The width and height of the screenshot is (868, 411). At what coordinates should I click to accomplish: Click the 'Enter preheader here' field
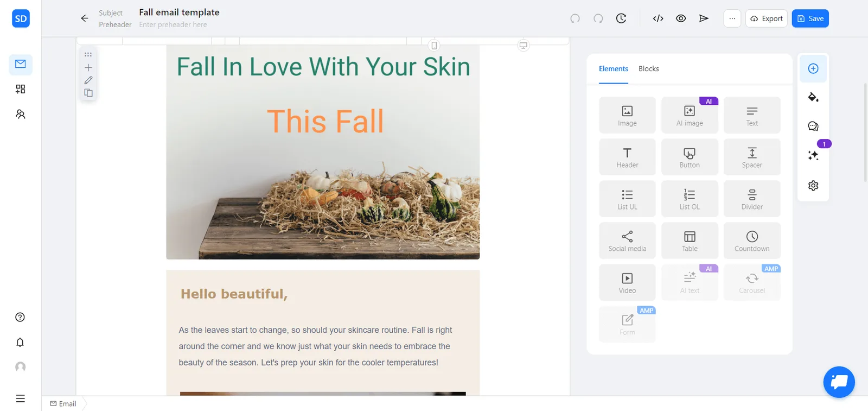tap(173, 24)
